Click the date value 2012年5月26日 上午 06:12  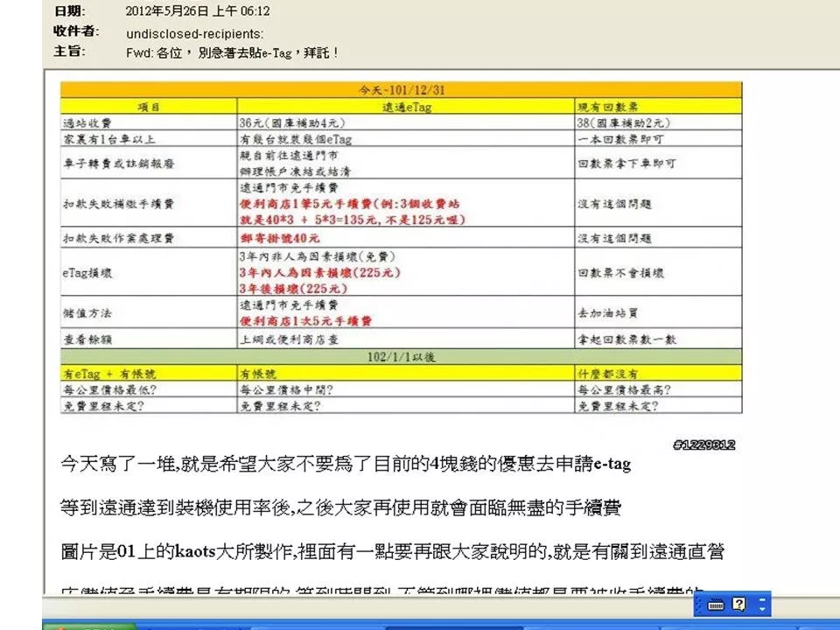coord(198,11)
